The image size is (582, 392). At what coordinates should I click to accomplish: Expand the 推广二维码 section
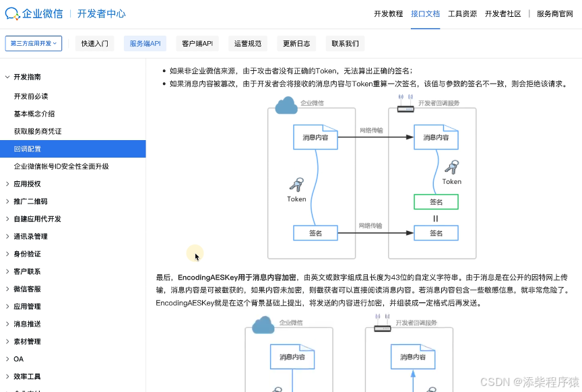click(7, 201)
